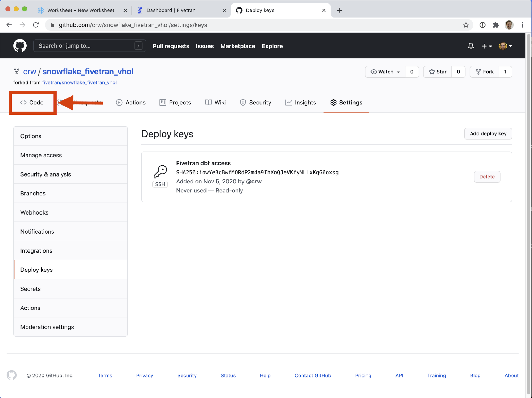Click Add deploy key button
The width and height of the screenshot is (532, 398).
coord(488,133)
